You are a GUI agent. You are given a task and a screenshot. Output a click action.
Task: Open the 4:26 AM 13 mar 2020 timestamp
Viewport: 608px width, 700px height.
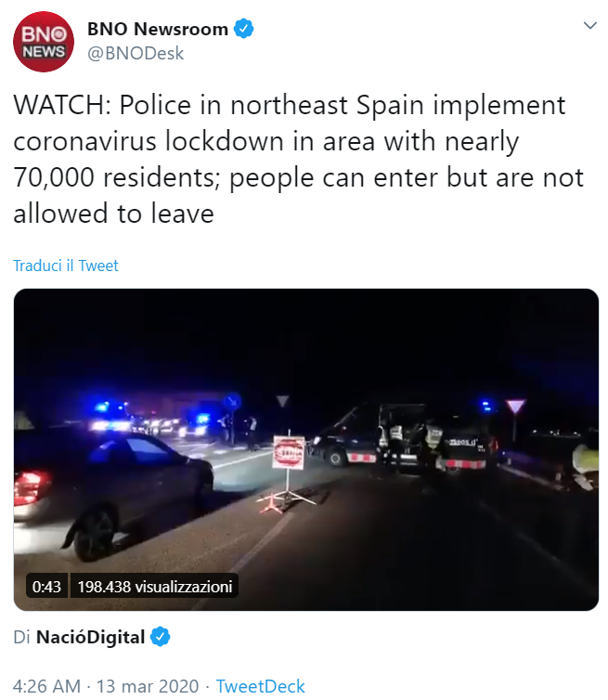click(106, 686)
